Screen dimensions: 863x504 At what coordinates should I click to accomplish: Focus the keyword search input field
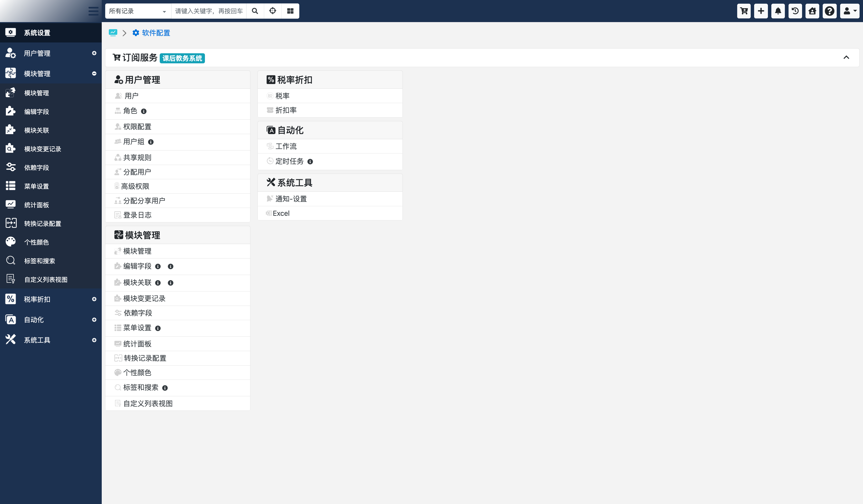(x=209, y=11)
